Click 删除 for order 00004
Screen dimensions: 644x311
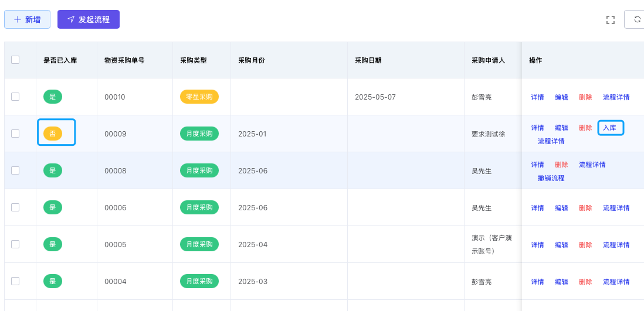coord(585,282)
